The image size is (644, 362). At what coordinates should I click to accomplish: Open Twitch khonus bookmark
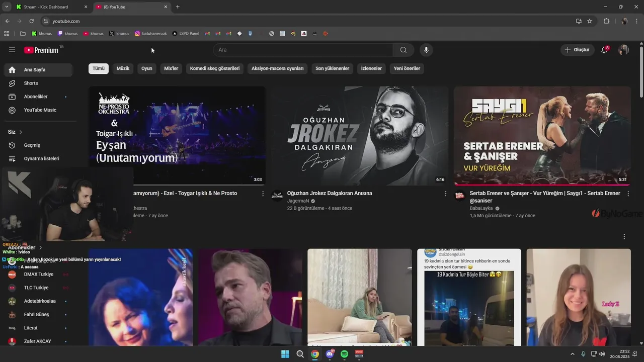(68, 34)
